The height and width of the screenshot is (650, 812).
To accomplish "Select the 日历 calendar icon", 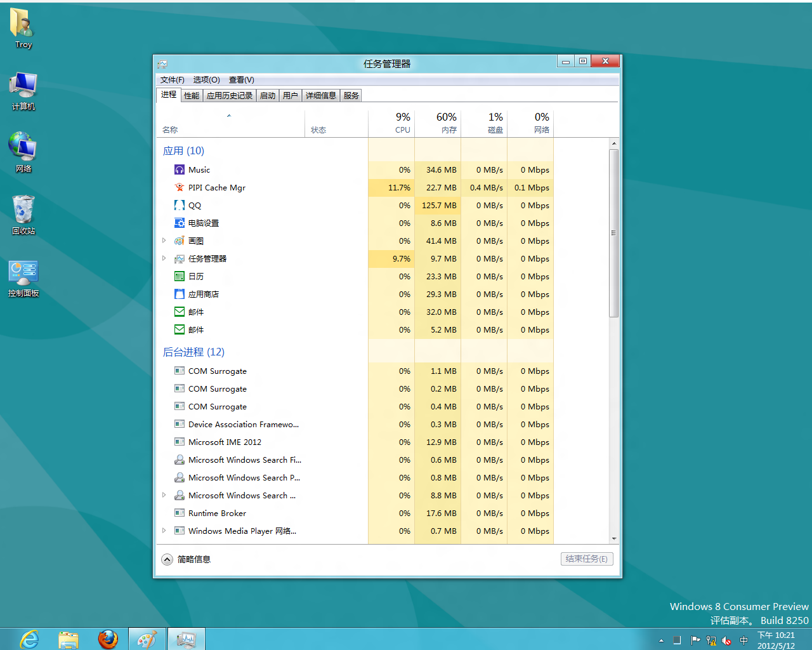I will pos(180,276).
